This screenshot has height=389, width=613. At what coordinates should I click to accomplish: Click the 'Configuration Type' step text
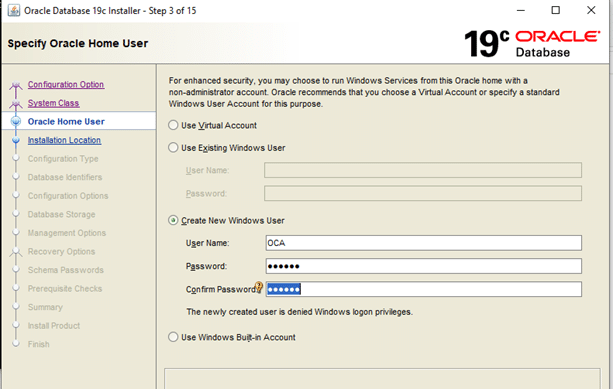tap(63, 159)
